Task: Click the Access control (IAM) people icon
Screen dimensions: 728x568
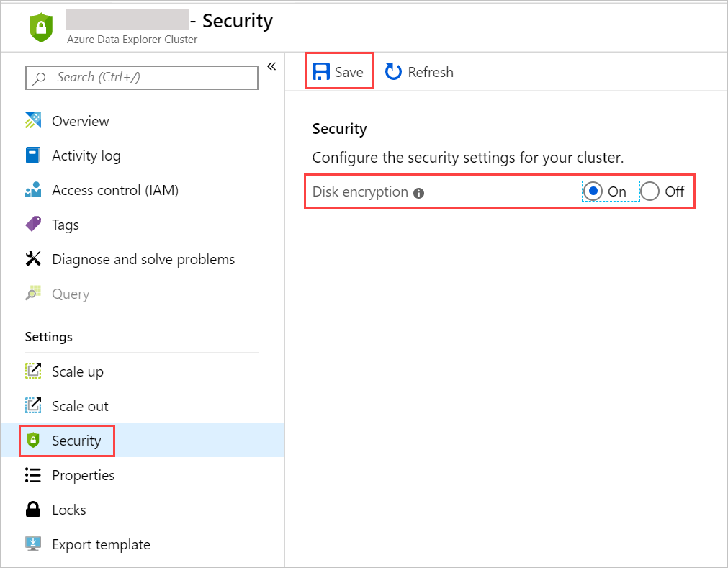Action: [x=33, y=190]
